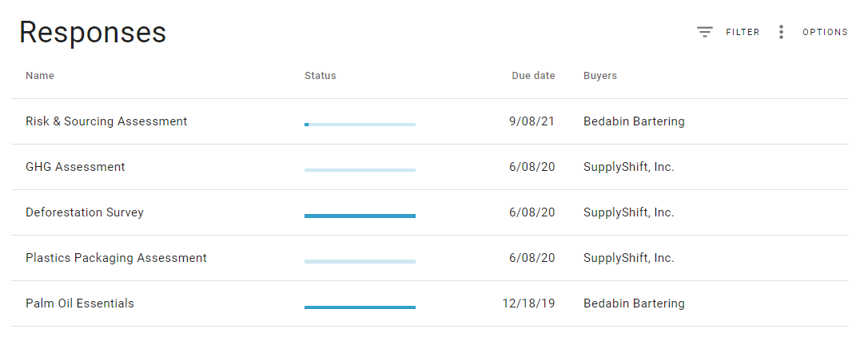Click the OPTIONS button label
Image resolution: width=868 pixels, height=345 pixels.
826,32
